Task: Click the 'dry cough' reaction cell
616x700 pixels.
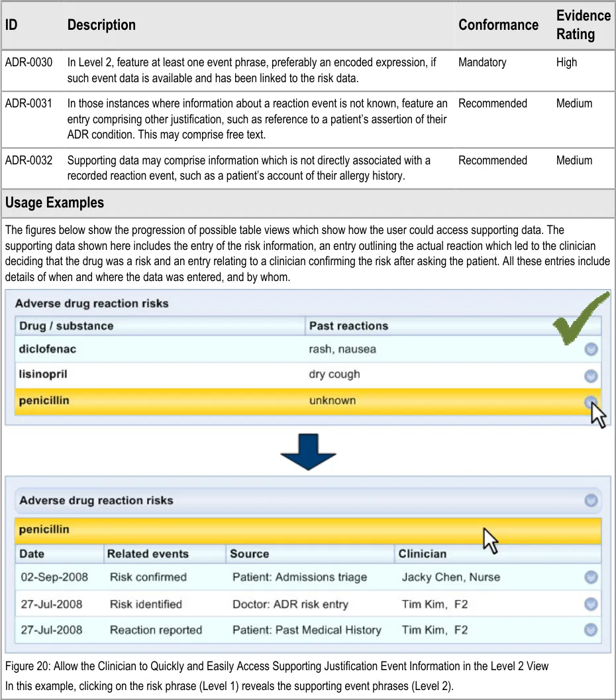Action: click(334, 375)
